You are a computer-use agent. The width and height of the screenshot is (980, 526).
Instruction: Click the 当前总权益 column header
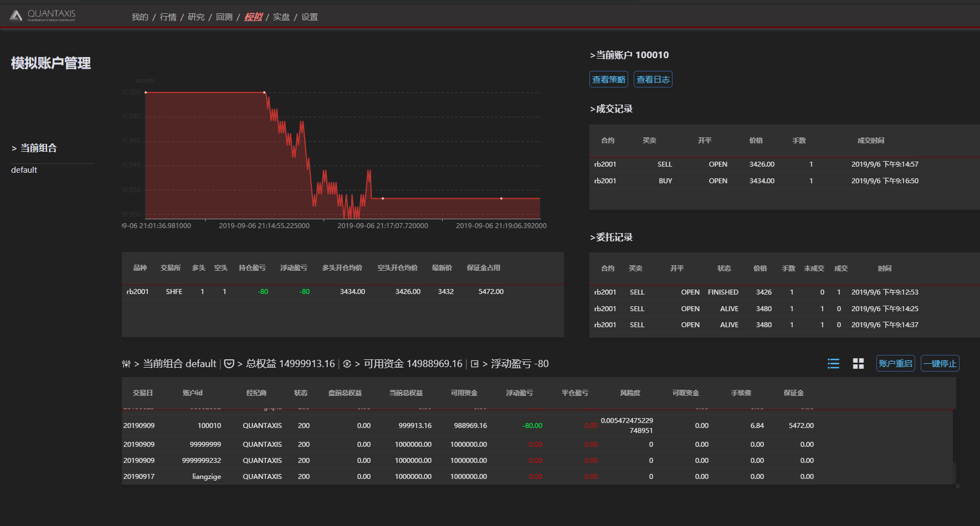[406, 393]
